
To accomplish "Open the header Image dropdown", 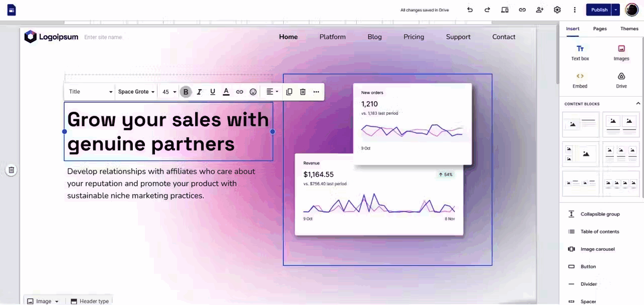I will [x=43, y=301].
